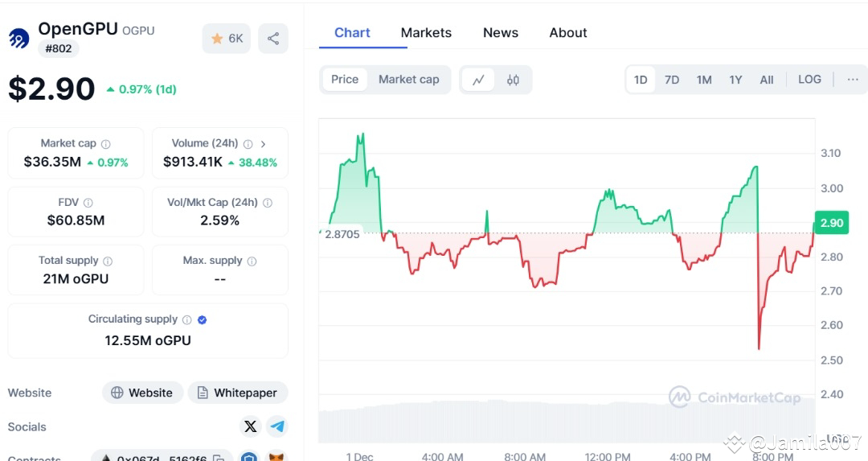
Task: Open chart more options ellipsis
Action: coord(853,79)
